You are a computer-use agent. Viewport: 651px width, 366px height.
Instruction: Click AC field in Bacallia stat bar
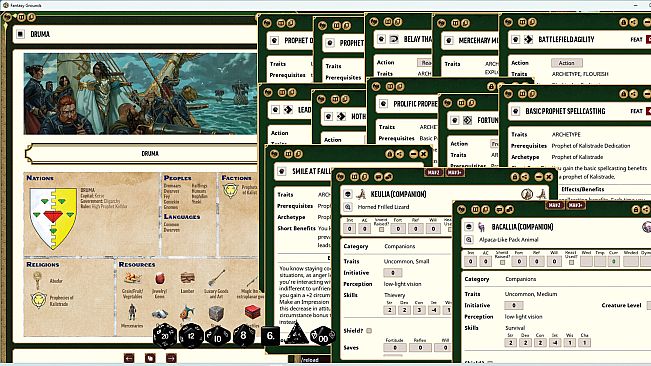[485, 261]
